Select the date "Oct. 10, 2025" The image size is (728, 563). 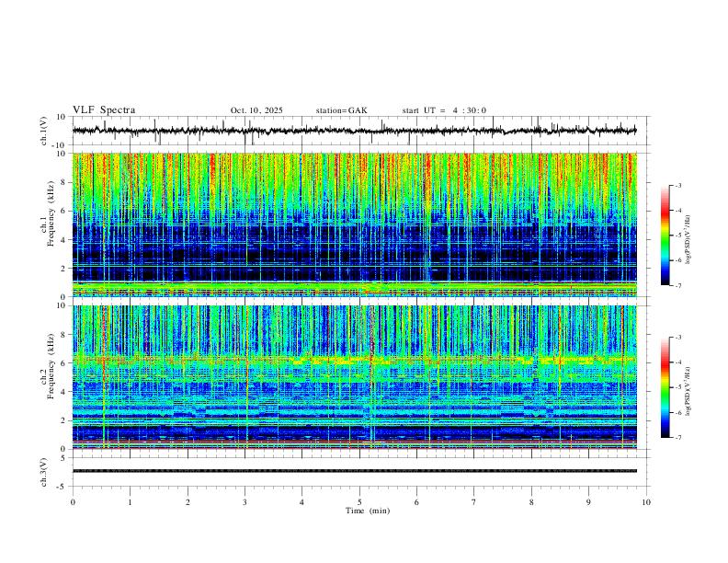tap(256, 110)
